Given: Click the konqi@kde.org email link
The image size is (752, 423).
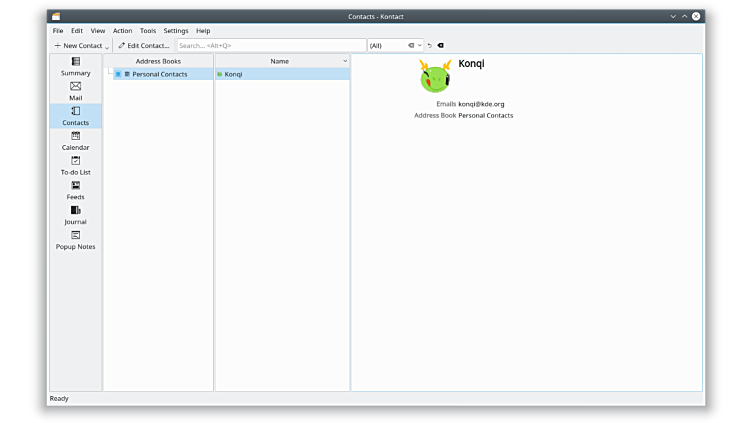Looking at the screenshot, I should pyautogui.click(x=481, y=104).
